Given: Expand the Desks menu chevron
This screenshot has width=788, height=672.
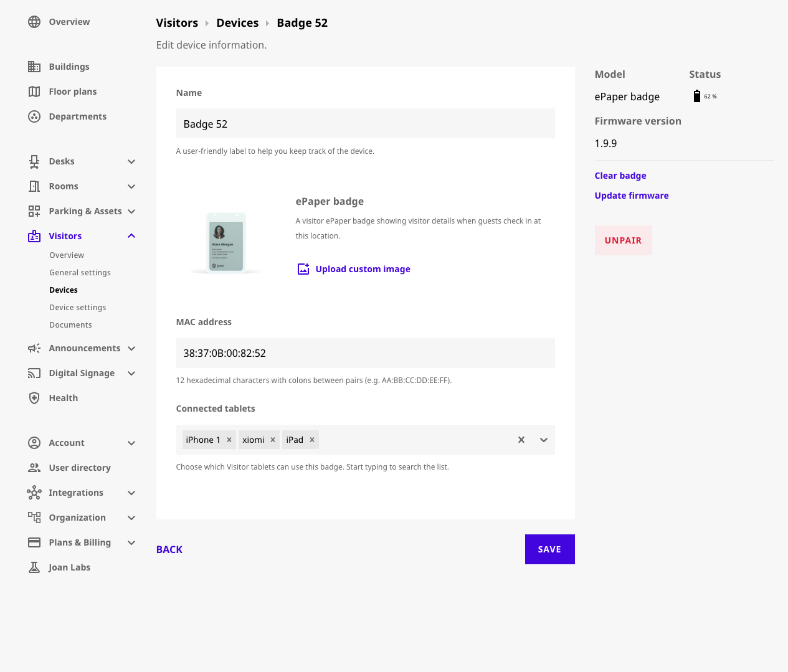Looking at the screenshot, I should tap(131, 161).
